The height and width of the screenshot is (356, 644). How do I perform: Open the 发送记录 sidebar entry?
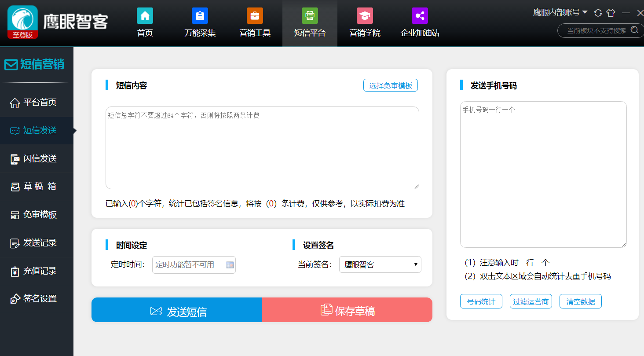click(x=37, y=243)
